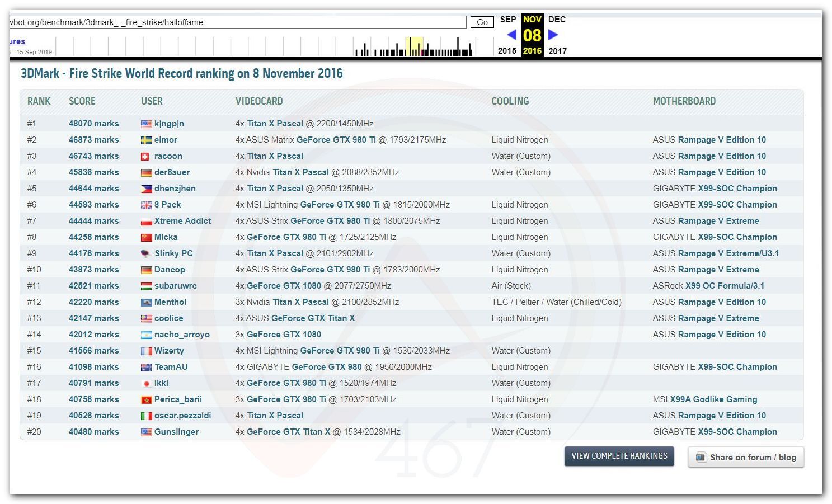The height and width of the screenshot is (504, 832).
Task: Select the highlighted capture on the timeline graph
Action: click(414, 46)
